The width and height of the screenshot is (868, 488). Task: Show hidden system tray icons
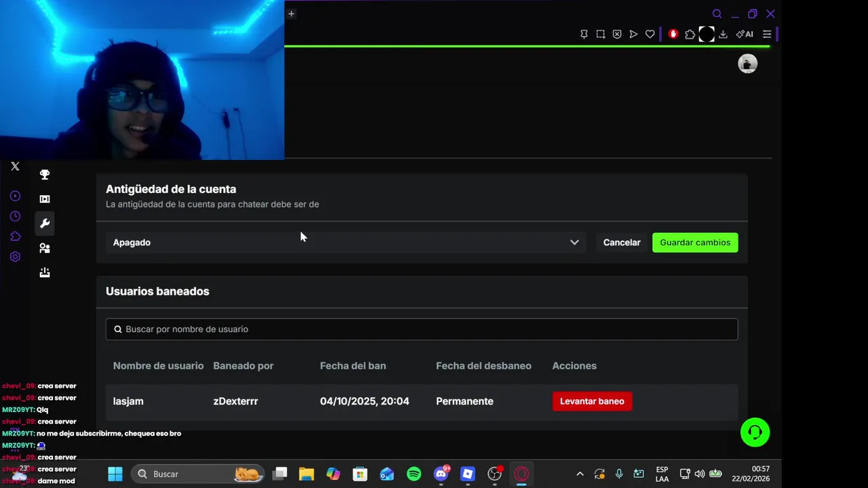point(580,474)
